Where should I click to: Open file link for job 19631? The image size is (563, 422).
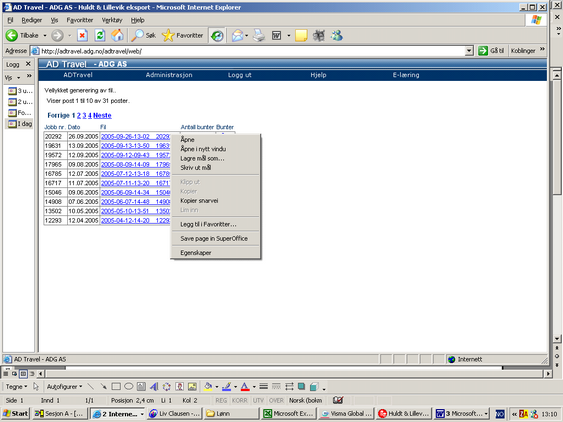[135, 146]
